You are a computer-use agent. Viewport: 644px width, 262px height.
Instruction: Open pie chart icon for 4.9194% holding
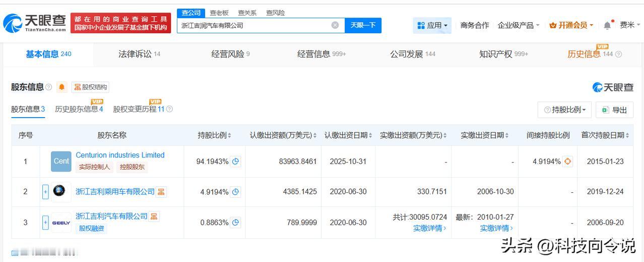(235, 192)
